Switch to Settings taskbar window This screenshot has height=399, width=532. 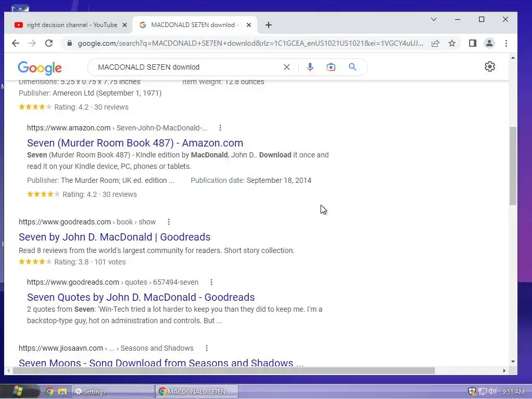(113, 392)
